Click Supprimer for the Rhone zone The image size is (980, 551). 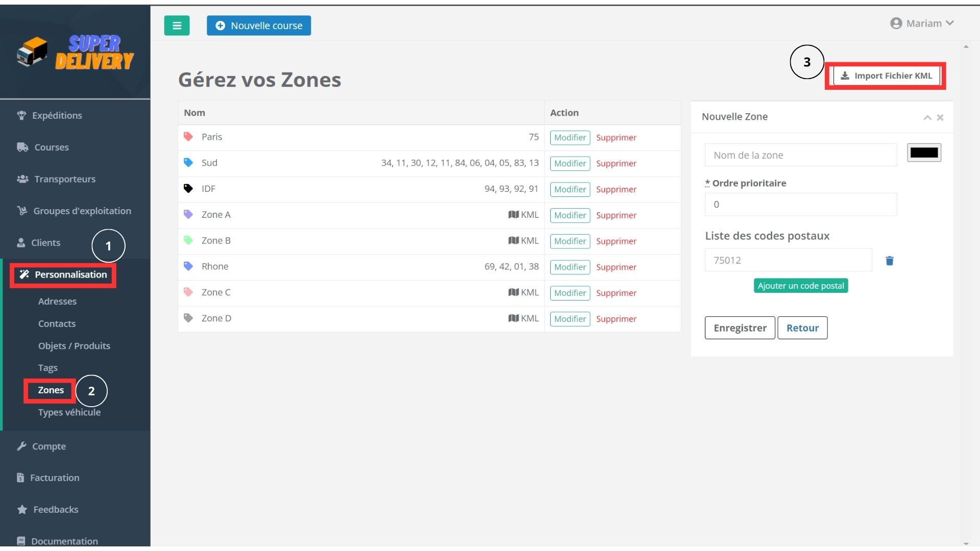point(616,267)
